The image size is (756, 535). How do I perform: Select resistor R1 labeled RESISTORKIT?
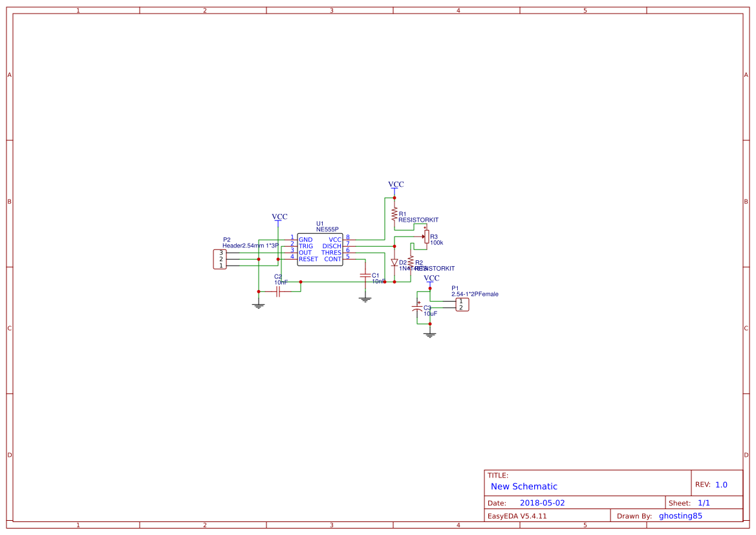pos(394,214)
